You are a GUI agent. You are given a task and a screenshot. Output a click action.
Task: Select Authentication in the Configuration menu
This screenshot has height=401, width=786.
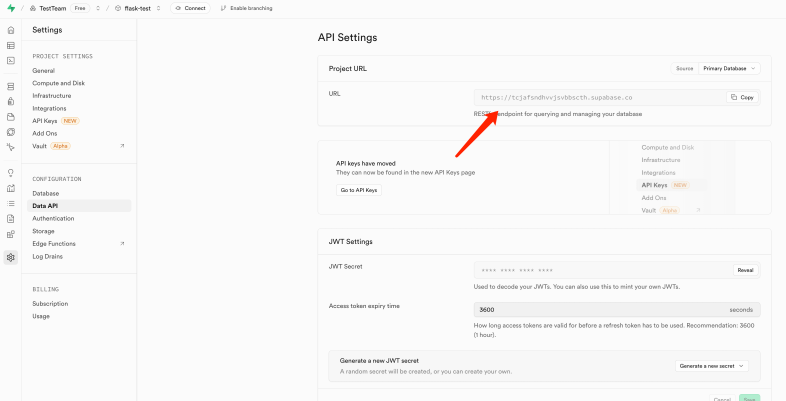53,218
